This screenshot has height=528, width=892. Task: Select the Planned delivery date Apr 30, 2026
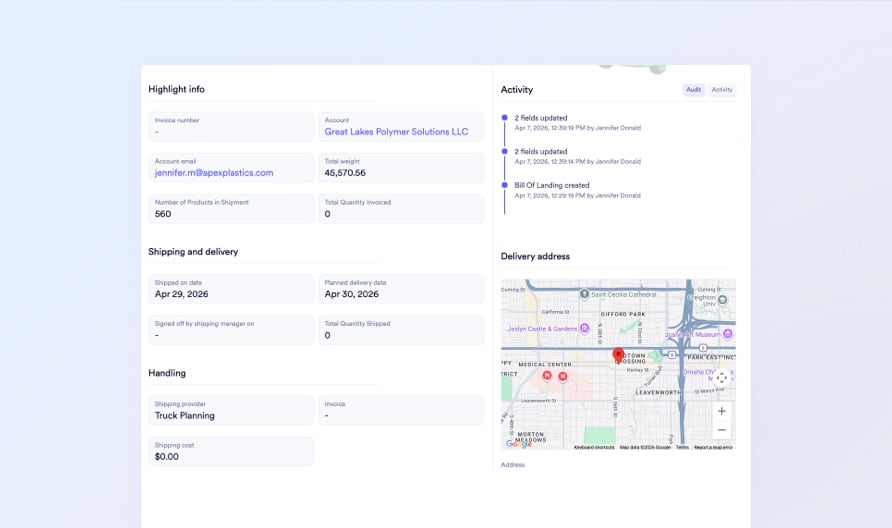coord(352,294)
